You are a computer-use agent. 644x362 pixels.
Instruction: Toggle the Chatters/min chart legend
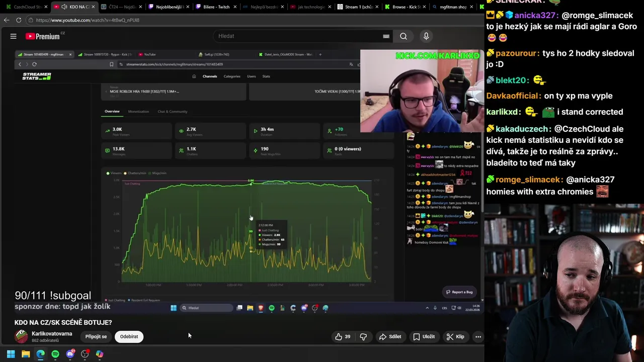click(x=135, y=173)
